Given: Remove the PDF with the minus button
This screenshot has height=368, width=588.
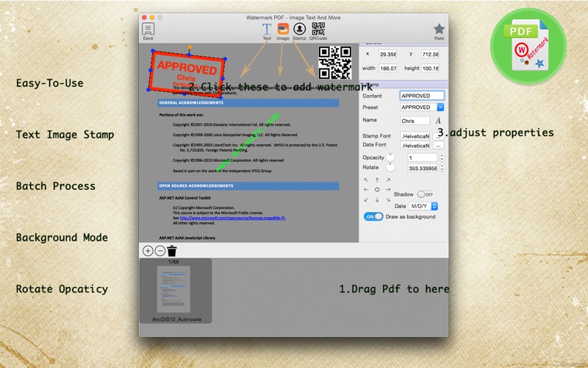Looking at the screenshot, I should click(x=160, y=251).
